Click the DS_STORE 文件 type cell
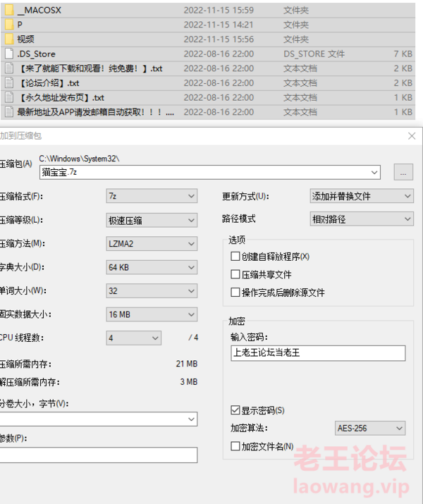The width and height of the screenshot is (423, 504). [314, 54]
